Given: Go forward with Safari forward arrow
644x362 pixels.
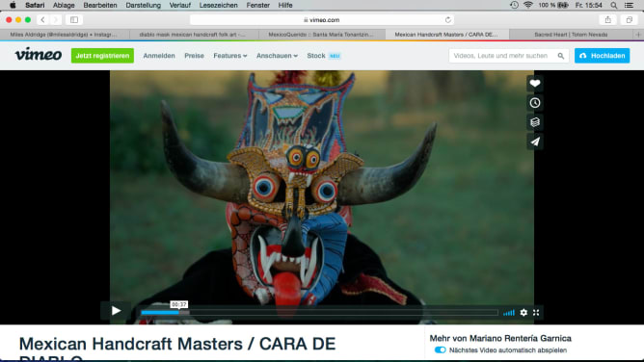Looking at the screenshot, I should [x=56, y=19].
